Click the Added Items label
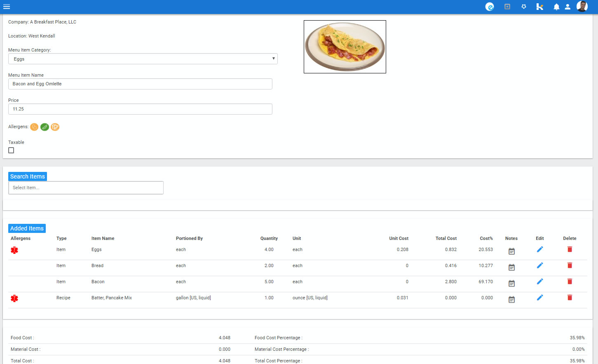Image resolution: width=598 pixels, height=364 pixels. tap(26, 228)
